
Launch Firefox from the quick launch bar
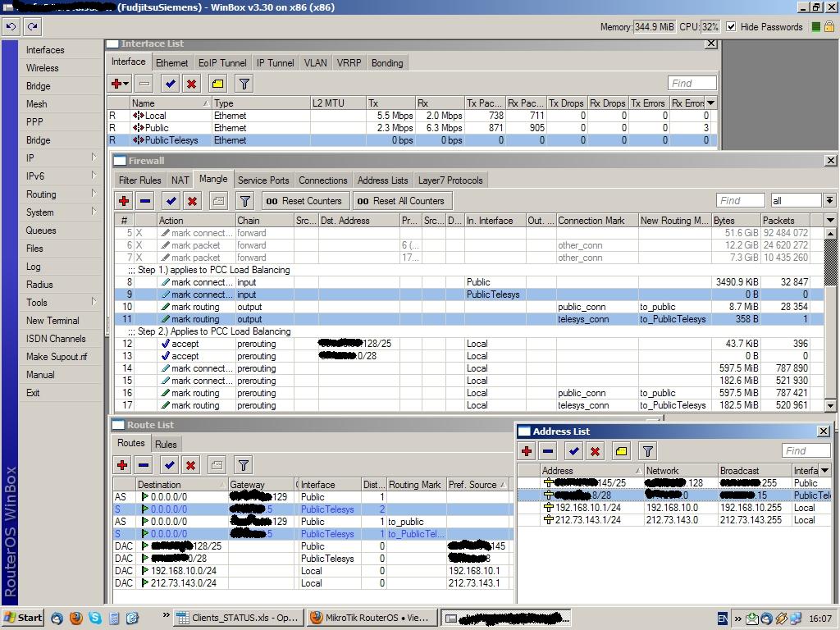76,618
